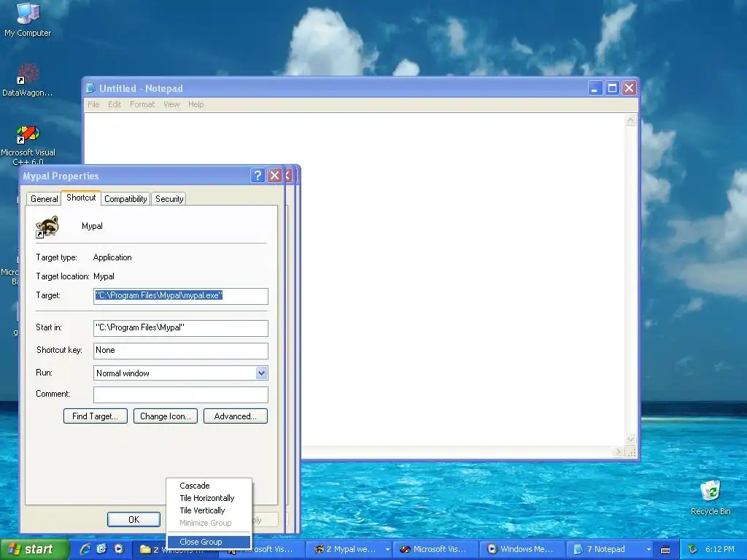Viewport: 747px width, 560px height.
Task: Click OK in Mypal Properties
Action: pyautogui.click(x=134, y=519)
